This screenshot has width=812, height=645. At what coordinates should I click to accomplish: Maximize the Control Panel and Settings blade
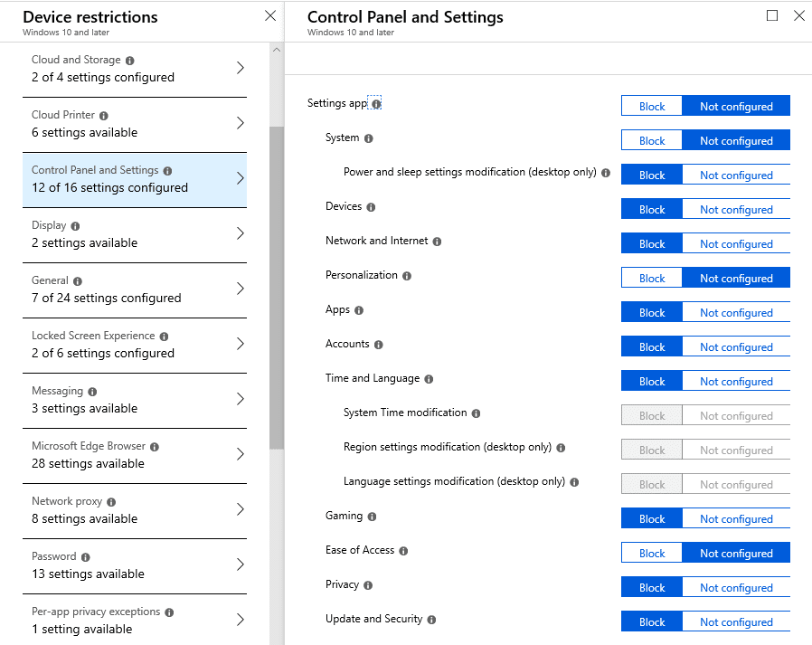(772, 16)
